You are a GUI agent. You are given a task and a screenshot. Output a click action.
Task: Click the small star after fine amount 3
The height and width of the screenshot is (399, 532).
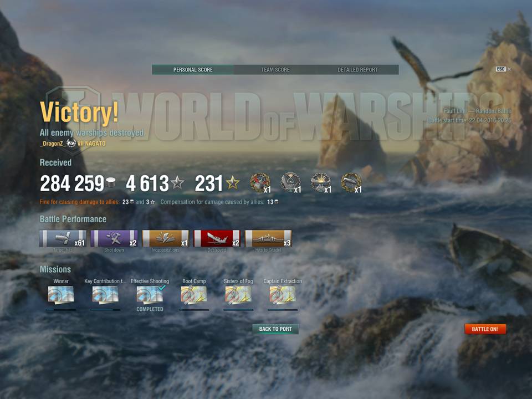(152, 202)
